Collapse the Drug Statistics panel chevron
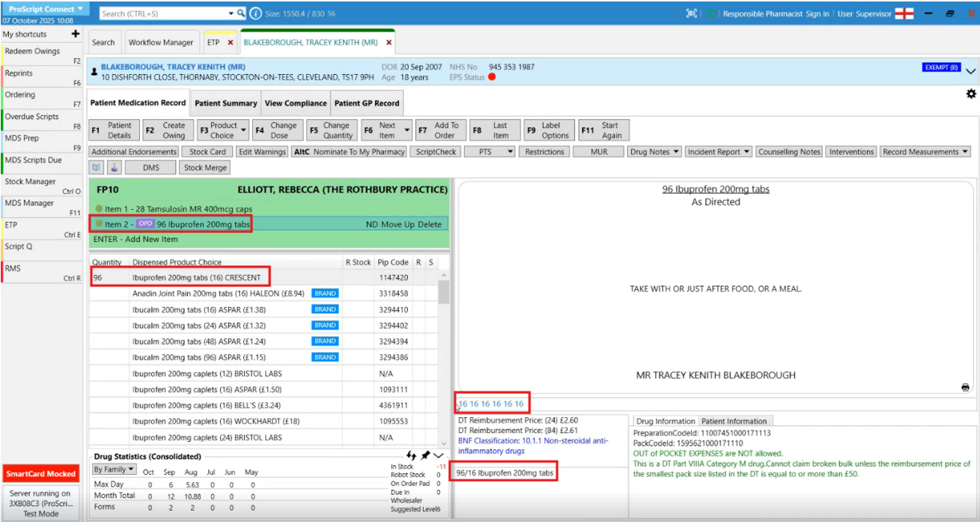This screenshot has height=522, width=980. 439,455
